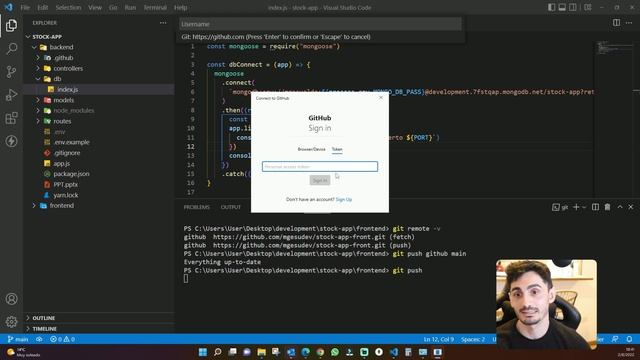Split the terminal
Viewport: 640px width, 360px height.
[596, 207]
